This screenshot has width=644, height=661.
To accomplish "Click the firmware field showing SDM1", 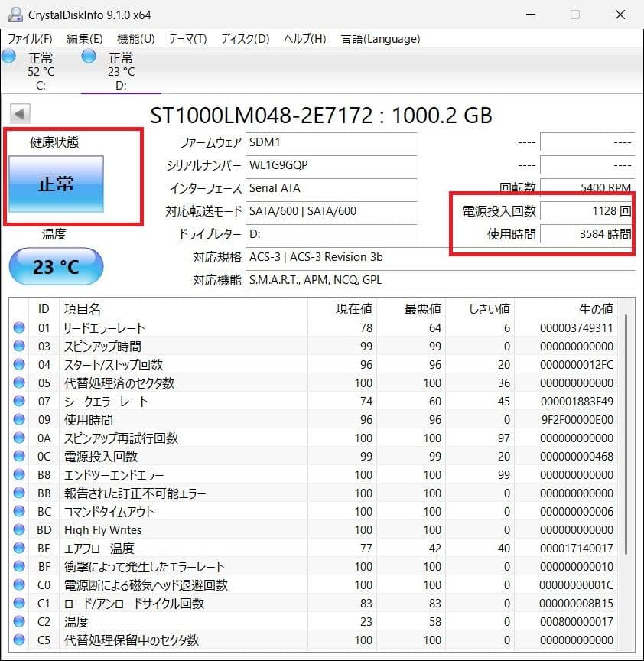I will point(331,142).
